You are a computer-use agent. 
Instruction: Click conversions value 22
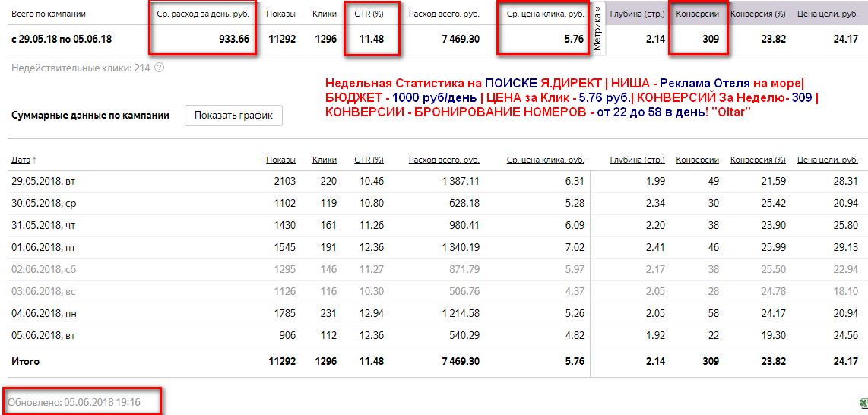click(x=714, y=336)
